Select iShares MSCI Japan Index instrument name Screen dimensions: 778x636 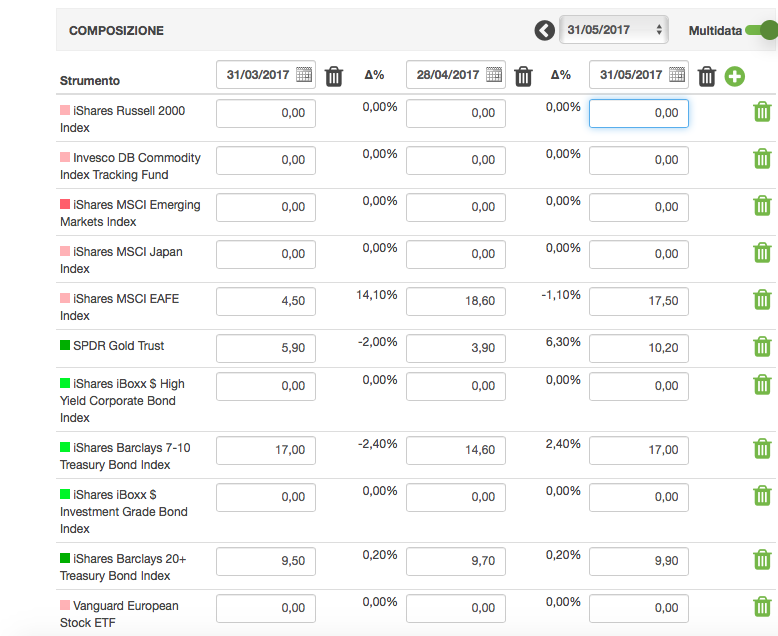point(122,260)
